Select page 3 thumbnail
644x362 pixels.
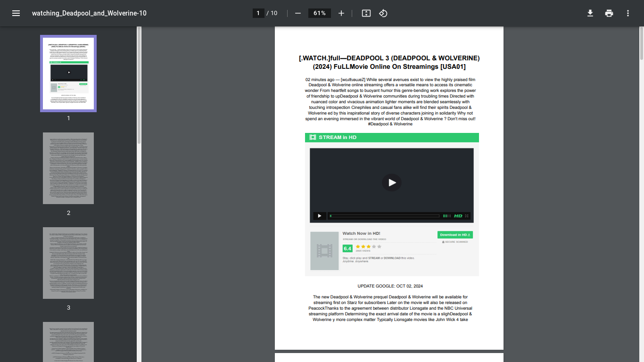(68, 263)
